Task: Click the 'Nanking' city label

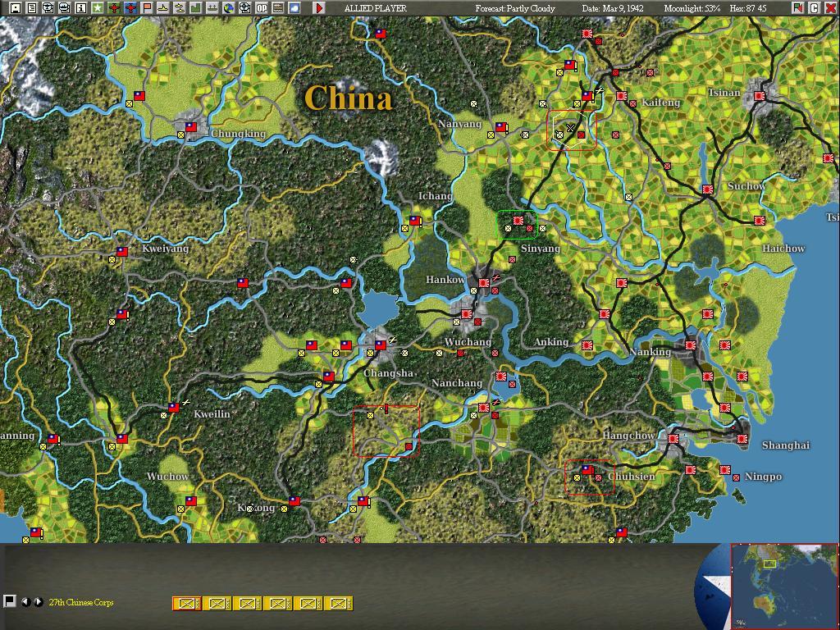Action: tap(650, 351)
